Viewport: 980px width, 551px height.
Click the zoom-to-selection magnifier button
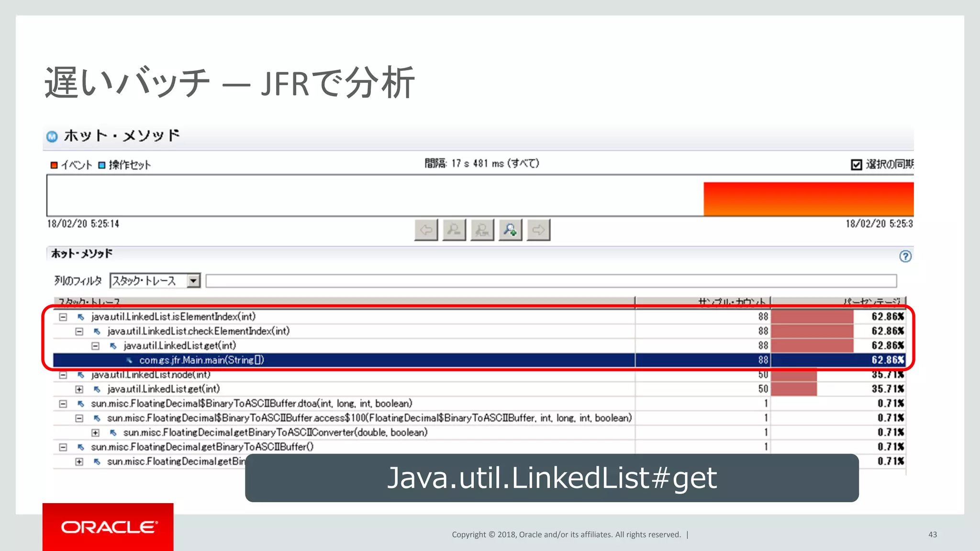(x=482, y=230)
